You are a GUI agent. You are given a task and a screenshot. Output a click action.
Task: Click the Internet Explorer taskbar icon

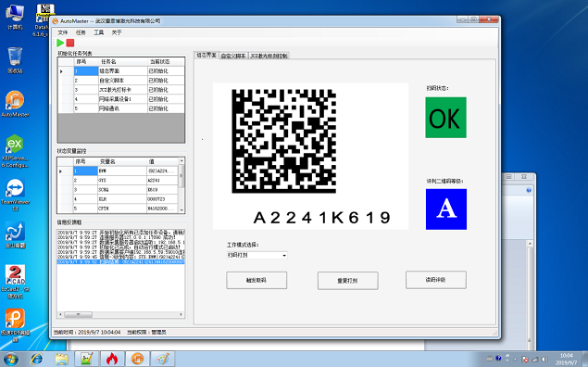[x=36, y=359]
